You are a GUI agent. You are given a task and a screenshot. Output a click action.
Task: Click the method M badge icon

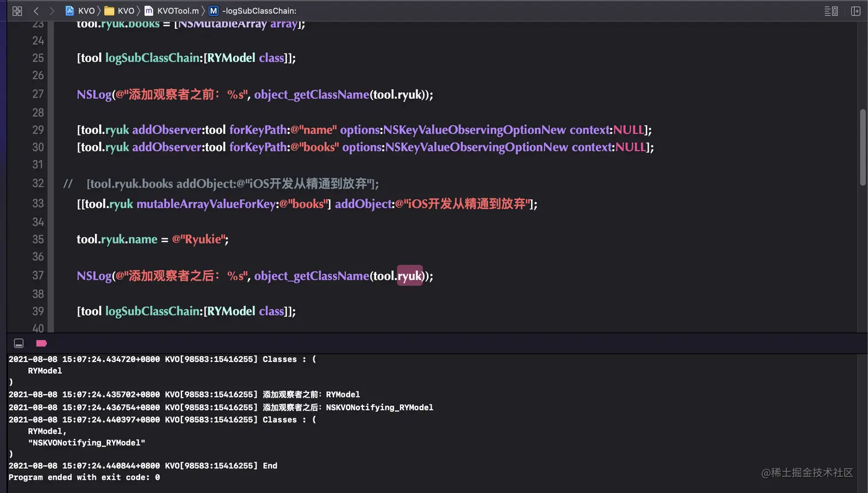[214, 11]
